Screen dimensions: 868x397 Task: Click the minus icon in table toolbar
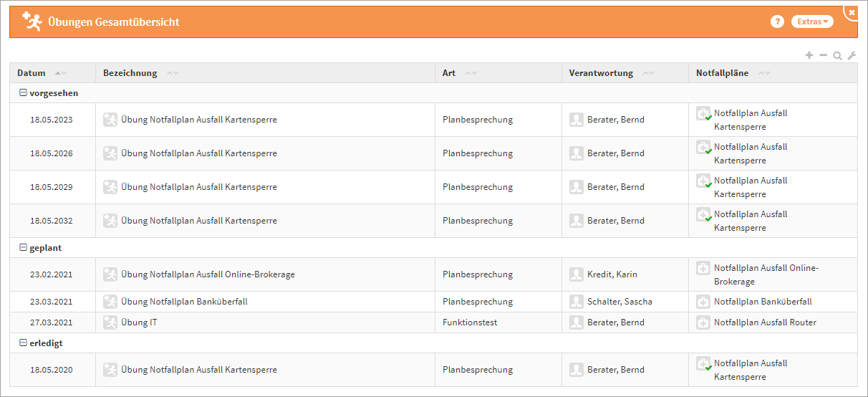tap(823, 55)
